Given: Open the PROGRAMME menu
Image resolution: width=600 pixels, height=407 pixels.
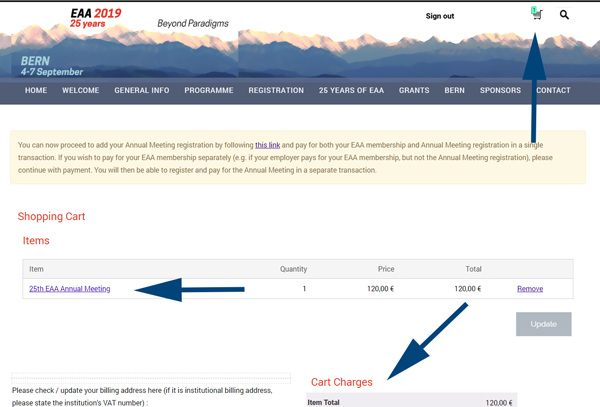Looking at the screenshot, I should pos(209,90).
